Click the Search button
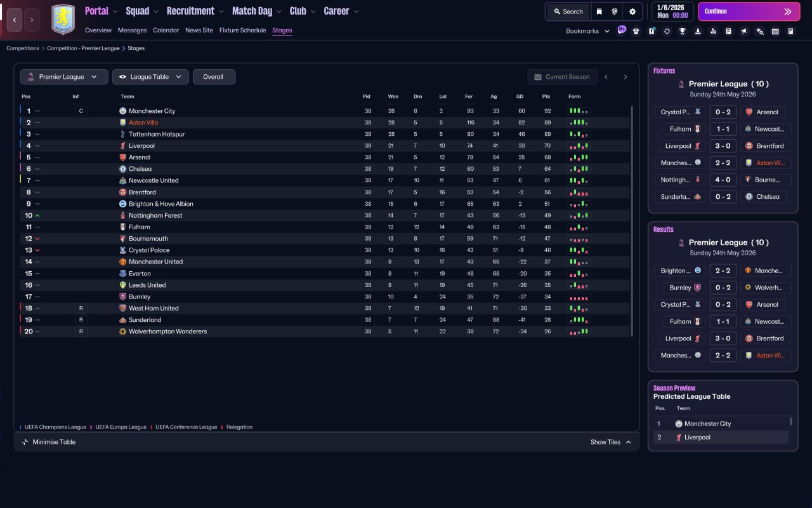Viewport: 812px width, 508px height. tap(568, 11)
